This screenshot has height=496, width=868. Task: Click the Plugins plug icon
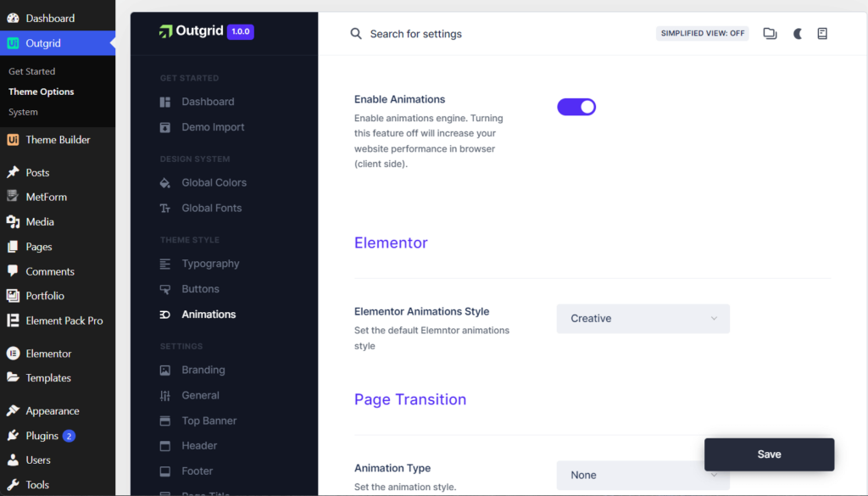tap(13, 436)
